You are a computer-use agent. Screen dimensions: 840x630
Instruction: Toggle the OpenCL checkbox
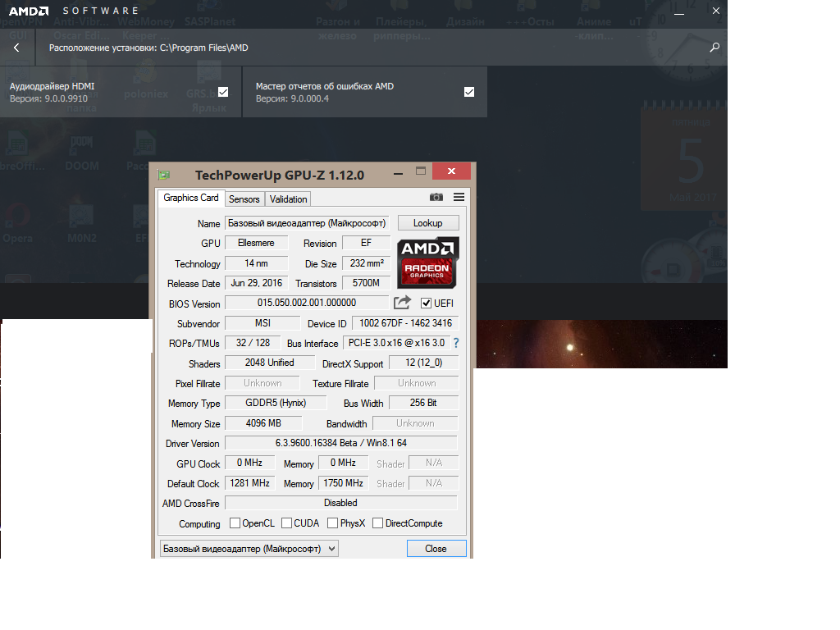[x=235, y=523]
